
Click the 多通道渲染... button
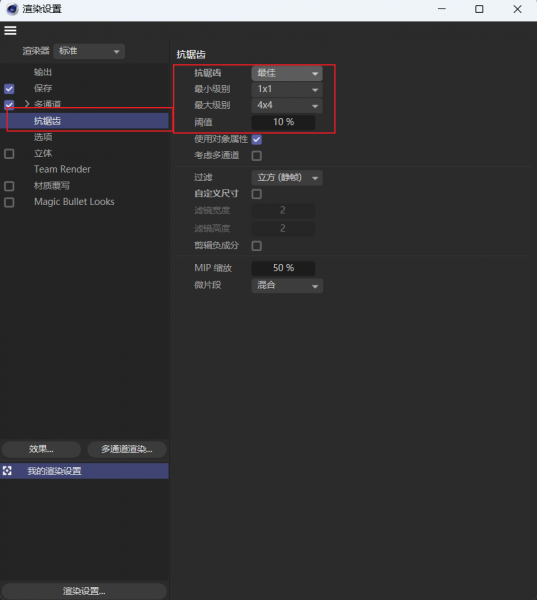(x=127, y=449)
